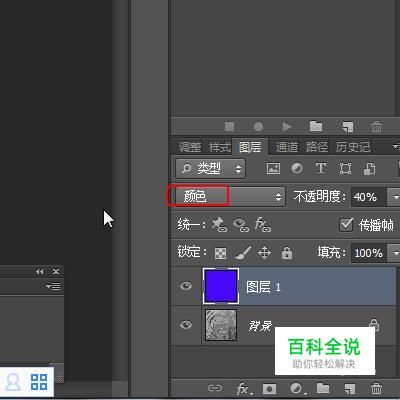Image resolution: width=400 pixels, height=400 pixels.
Task: Delete the selected layer
Action: click(376, 389)
